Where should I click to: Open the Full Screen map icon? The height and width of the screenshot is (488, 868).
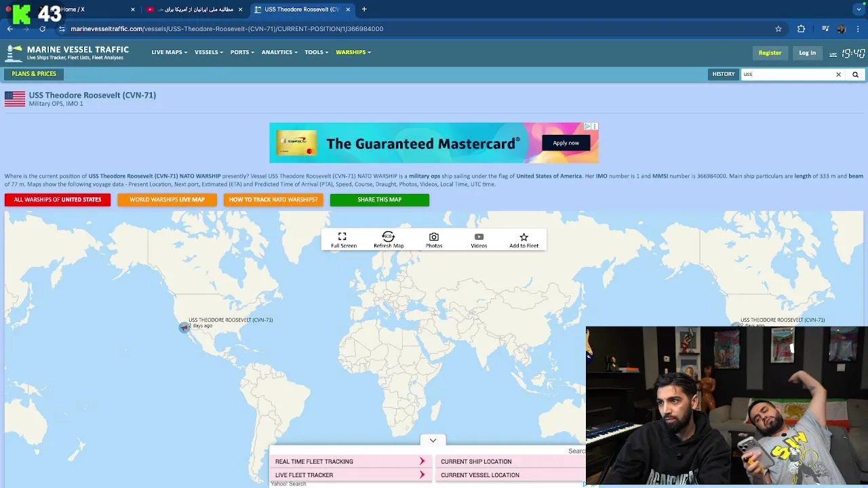pos(342,237)
